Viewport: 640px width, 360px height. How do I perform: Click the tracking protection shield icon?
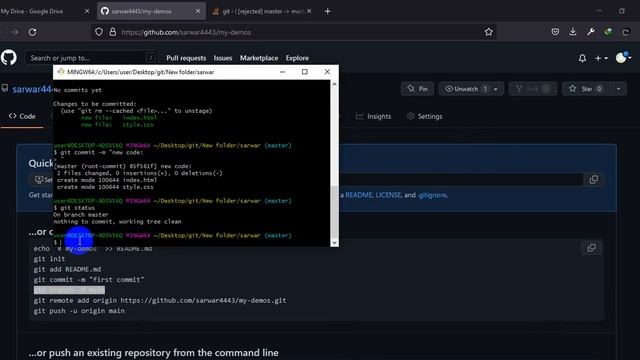(x=99, y=32)
